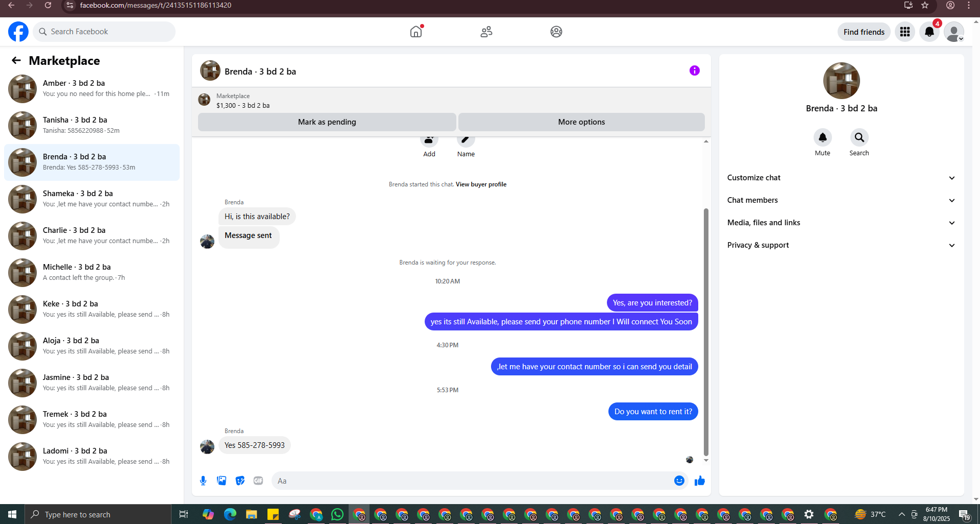Click the Add people icon

coord(429,139)
